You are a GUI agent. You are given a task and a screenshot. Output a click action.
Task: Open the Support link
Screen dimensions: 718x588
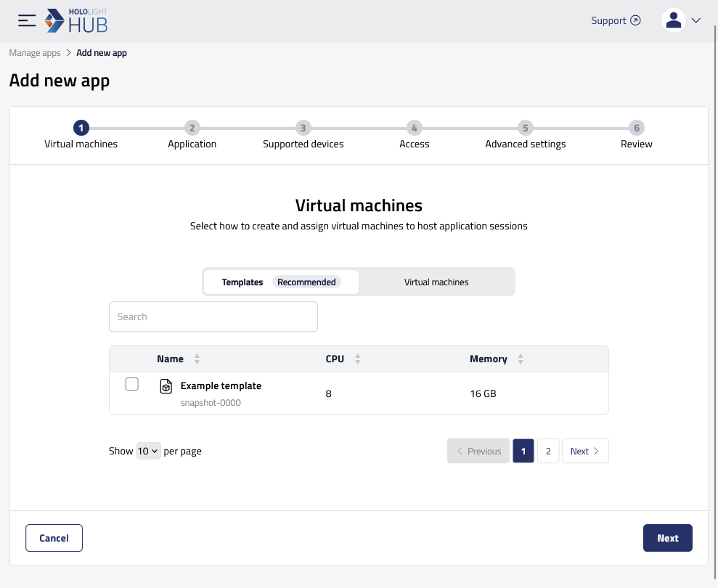(616, 20)
